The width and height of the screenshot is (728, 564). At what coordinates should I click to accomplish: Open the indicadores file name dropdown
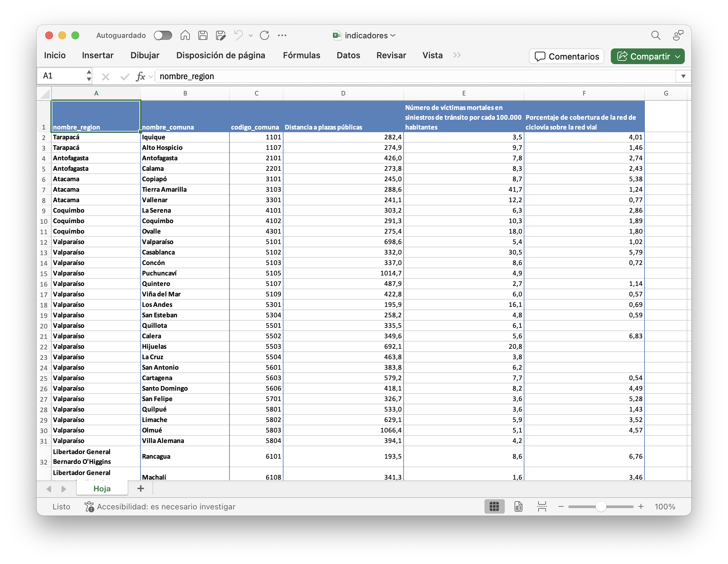393,35
